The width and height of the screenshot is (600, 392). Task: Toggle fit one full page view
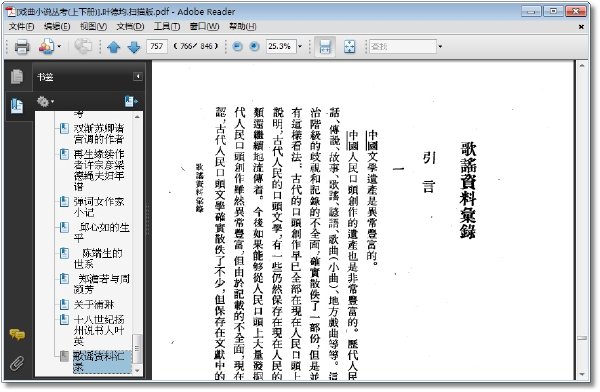pyautogui.click(x=349, y=47)
